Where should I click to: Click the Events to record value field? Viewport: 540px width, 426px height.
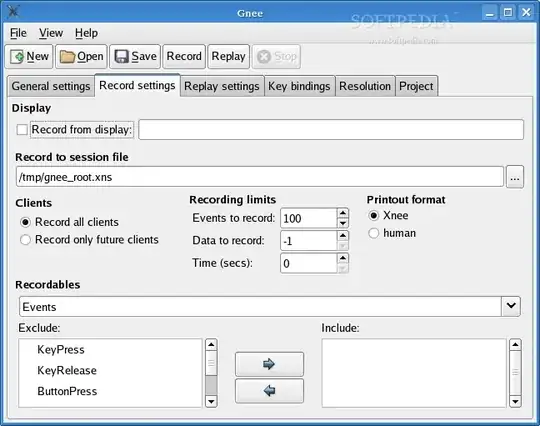(308, 218)
